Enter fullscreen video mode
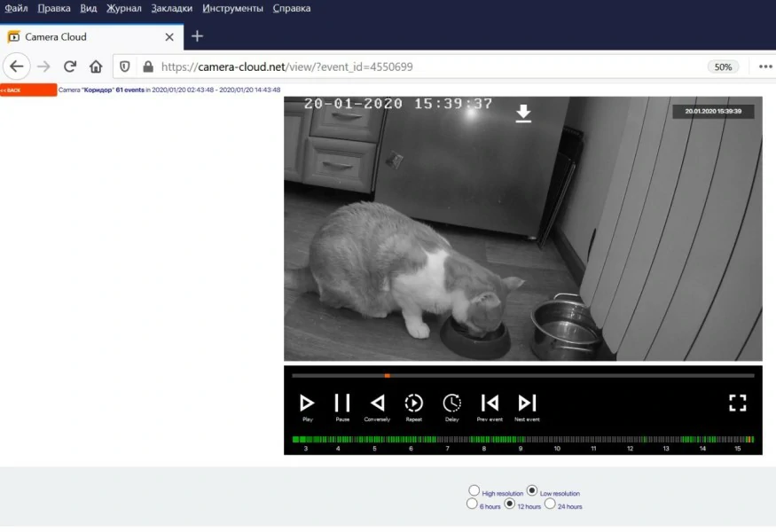Viewport: 776px width, 532px height. click(x=737, y=403)
